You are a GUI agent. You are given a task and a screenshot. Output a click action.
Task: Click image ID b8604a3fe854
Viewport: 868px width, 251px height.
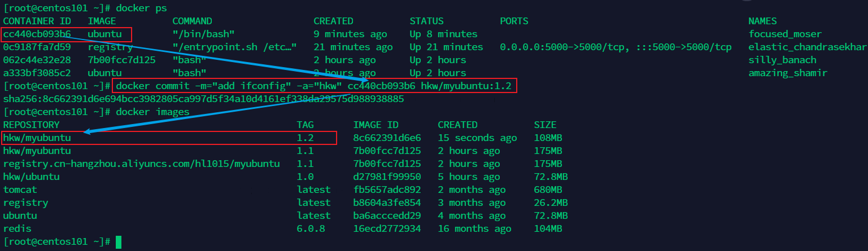coord(387,202)
